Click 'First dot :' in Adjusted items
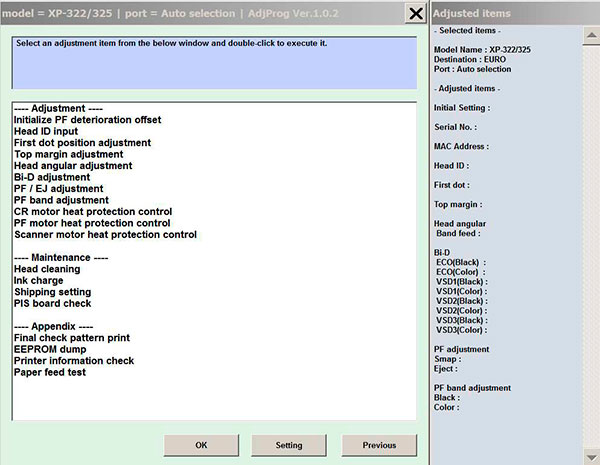 click(452, 185)
